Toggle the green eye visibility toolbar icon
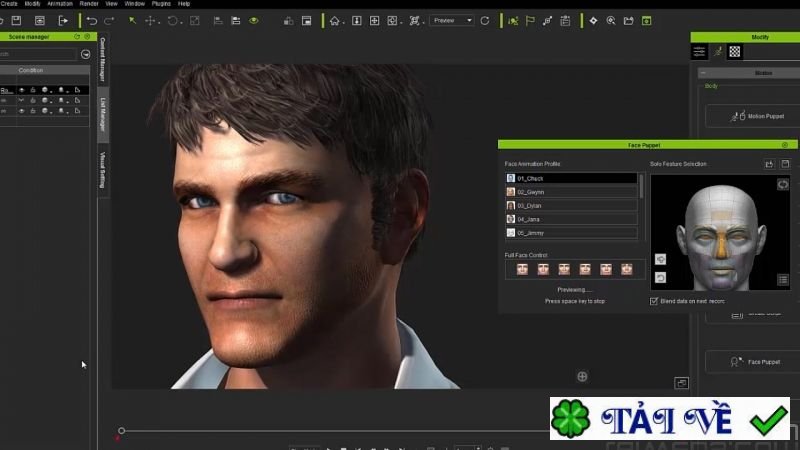The image size is (800, 450). click(254, 21)
